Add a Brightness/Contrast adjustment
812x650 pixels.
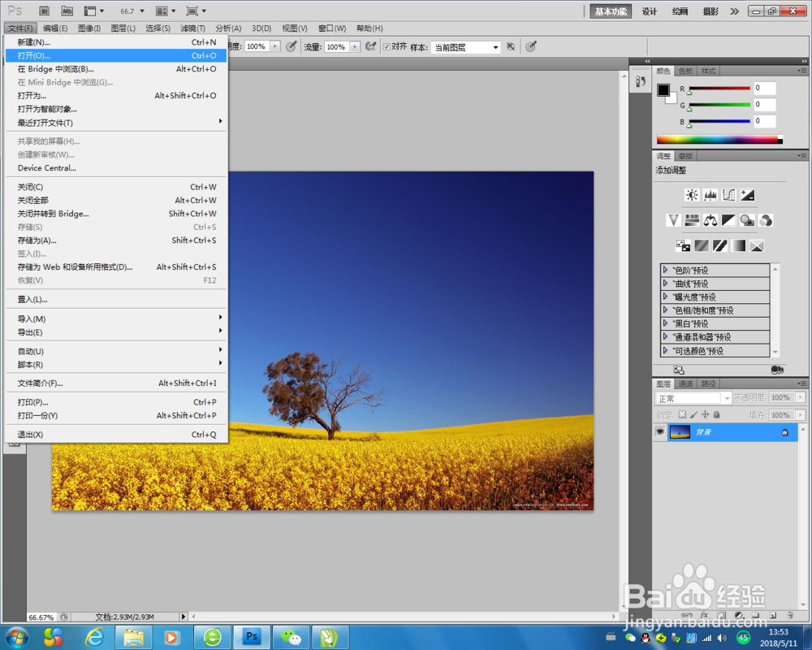point(692,195)
